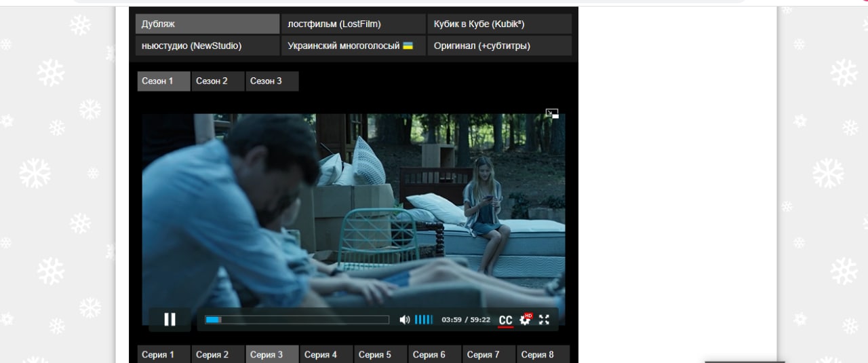Viewport: 868px width, 363px height.
Task: Open episode Серия 3
Action: 272,354
